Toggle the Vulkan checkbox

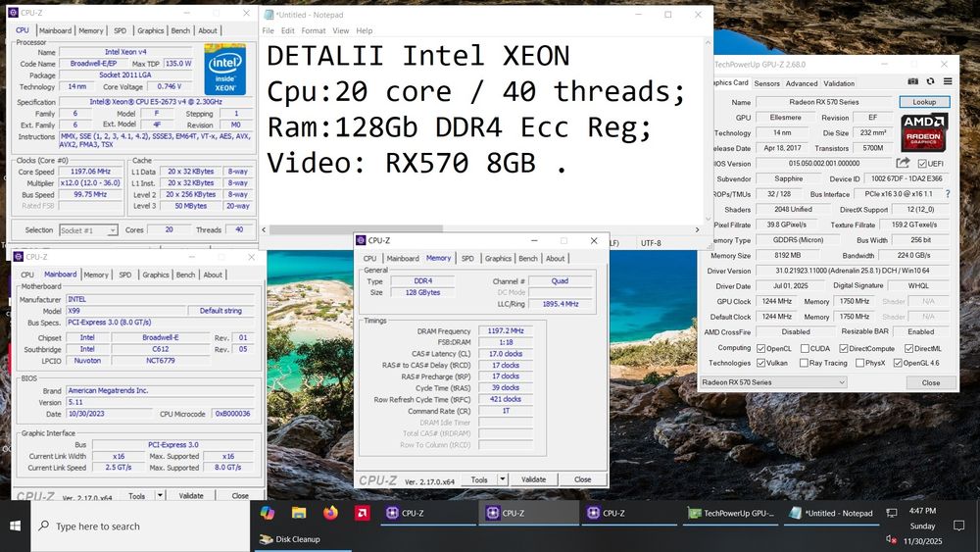tap(760, 363)
